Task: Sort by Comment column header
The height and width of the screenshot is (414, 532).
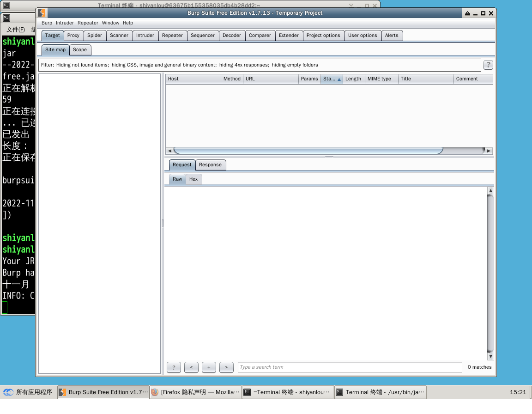Action: pyautogui.click(x=473, y=79)
